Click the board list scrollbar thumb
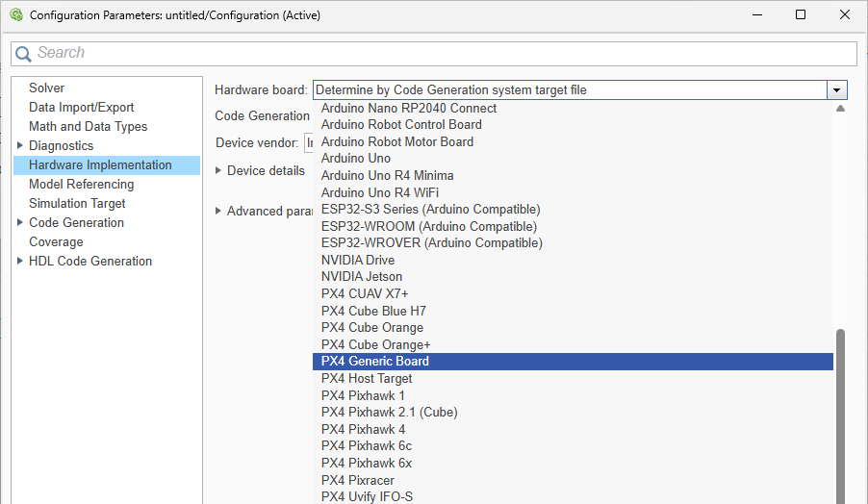Image resolution: width=868 pixels, height=504 pixels. [840, 416]
